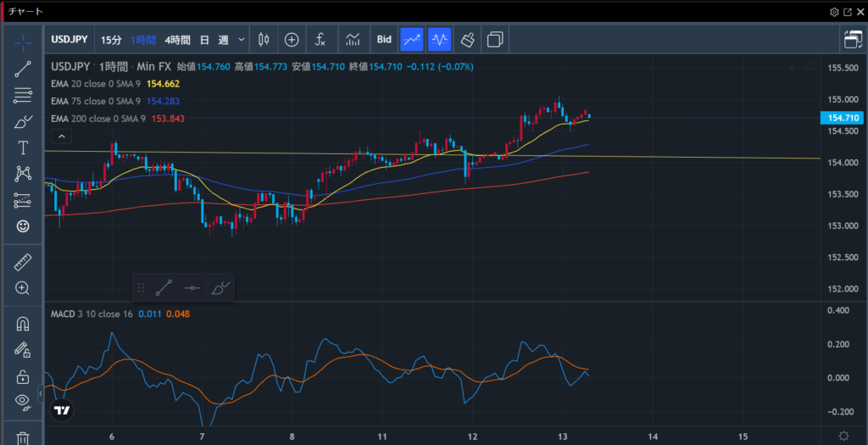Image resolution: width=868 pixels, height=445 pixels.
Task: Click the 154.710 current price label
Action: coord(844,118)
